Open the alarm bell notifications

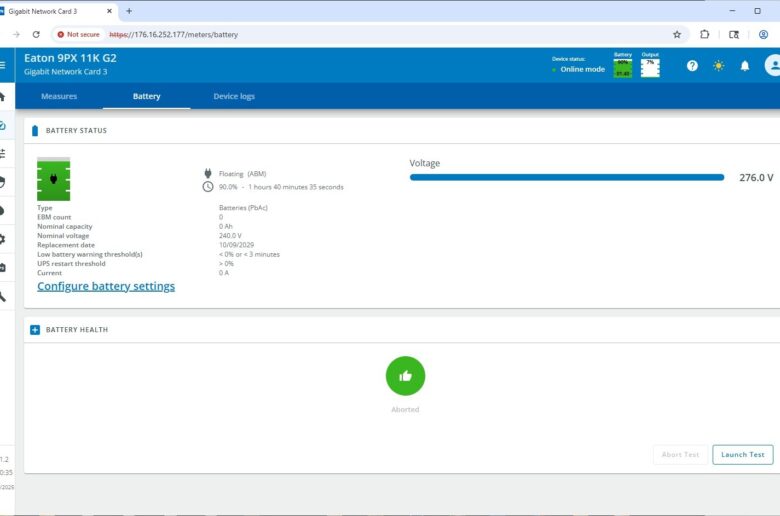click(745, 66)
